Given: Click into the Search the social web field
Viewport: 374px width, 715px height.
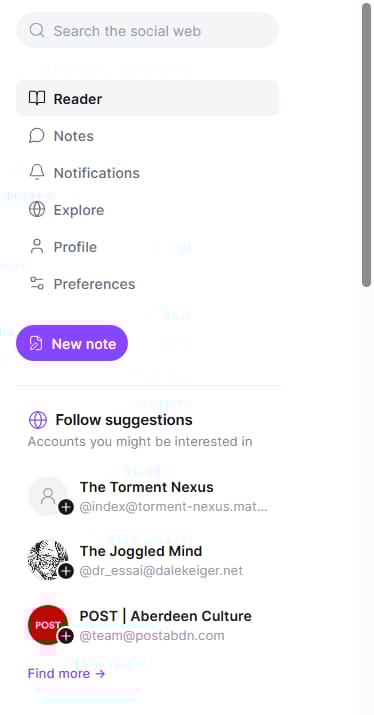Looking at the screenshot, I should tap(147, 31).
